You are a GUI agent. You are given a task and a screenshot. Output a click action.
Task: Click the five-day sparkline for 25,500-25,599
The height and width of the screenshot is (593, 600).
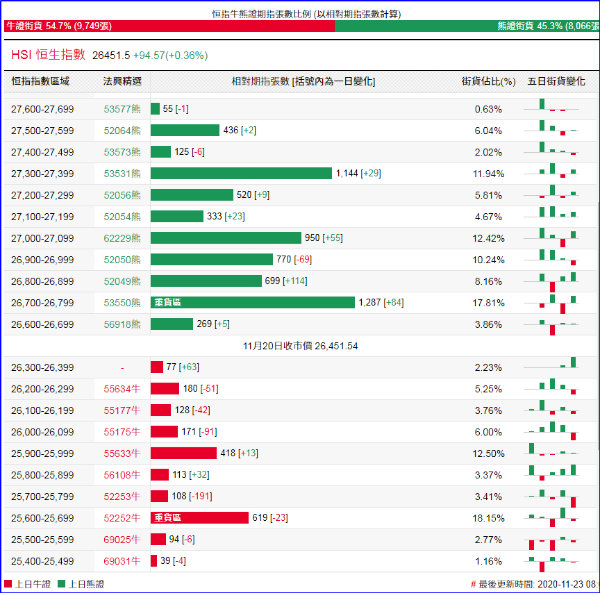click(x=551, y=543)
